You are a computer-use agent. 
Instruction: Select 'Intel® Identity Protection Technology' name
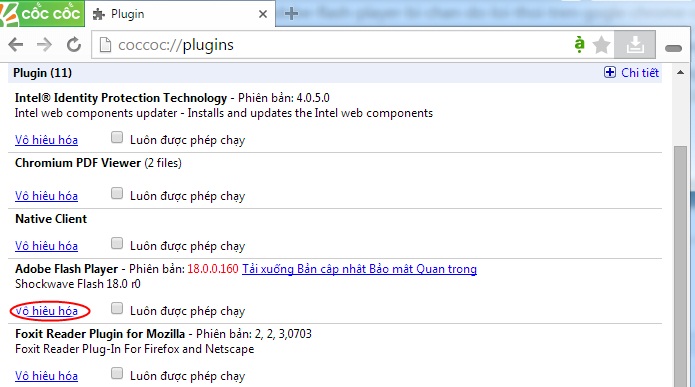point(121,98)
